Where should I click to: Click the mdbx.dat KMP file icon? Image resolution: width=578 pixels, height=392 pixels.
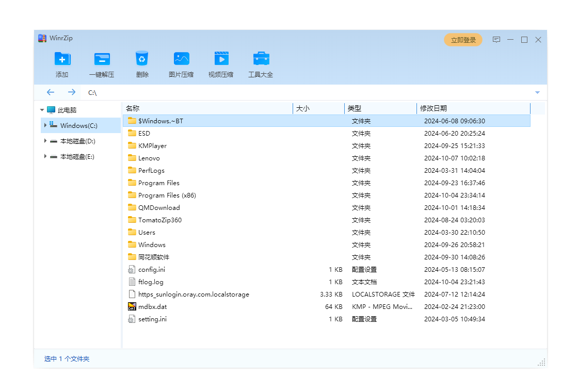click(x=132, y=306)
